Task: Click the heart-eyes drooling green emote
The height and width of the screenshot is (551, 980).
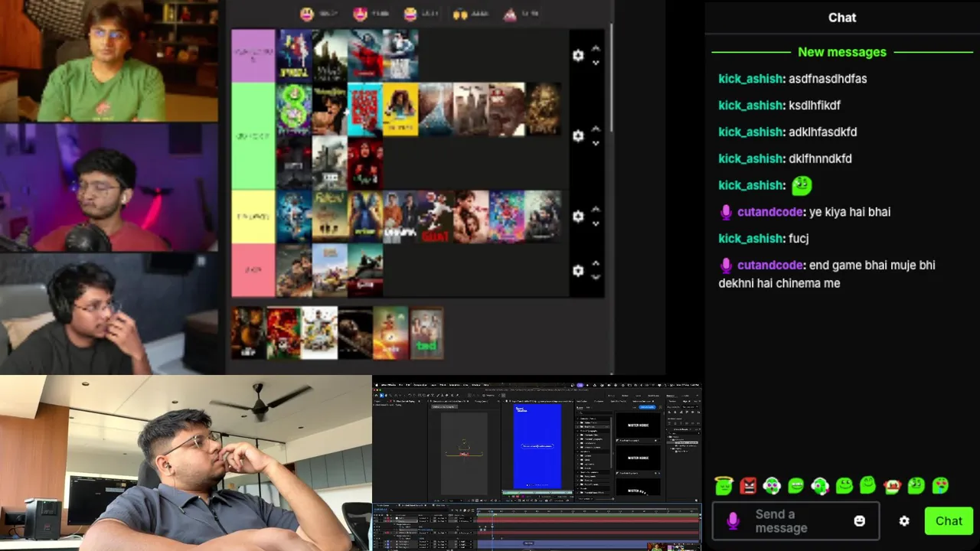Action: (940, 485)
